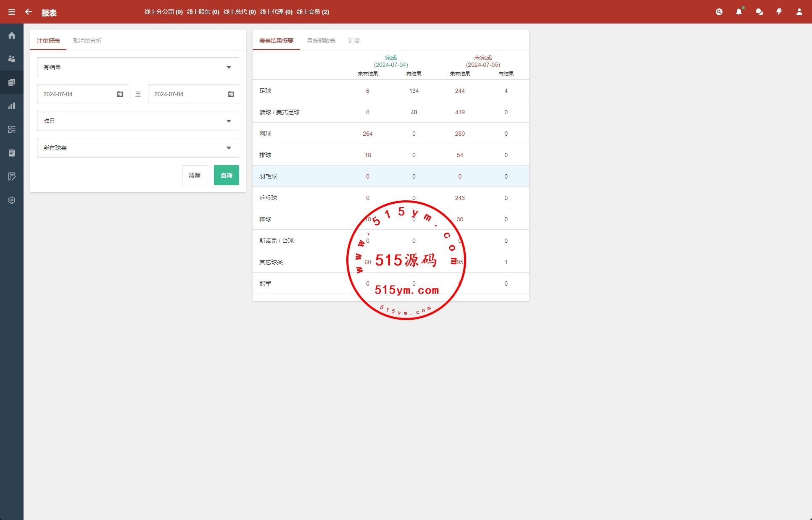
Task: Click the home icon in sidebar
Action: (x=12, y=35)
